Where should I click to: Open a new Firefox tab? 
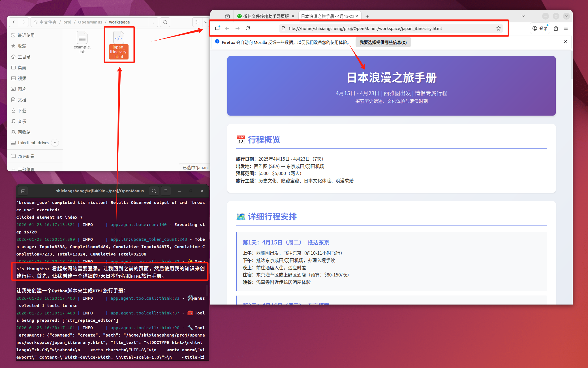367,16
